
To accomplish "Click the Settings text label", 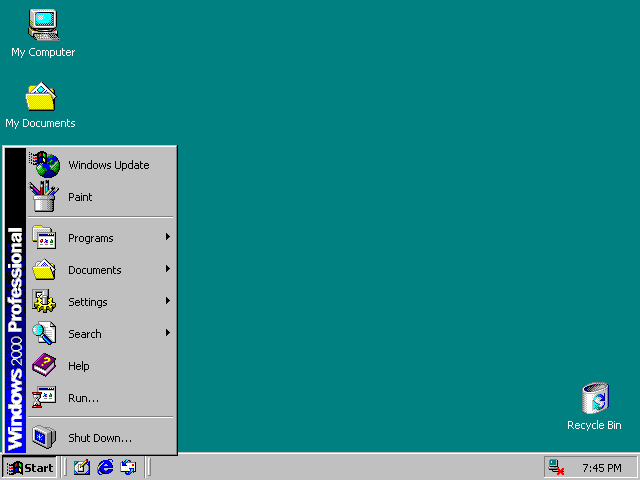I will 88,302.
